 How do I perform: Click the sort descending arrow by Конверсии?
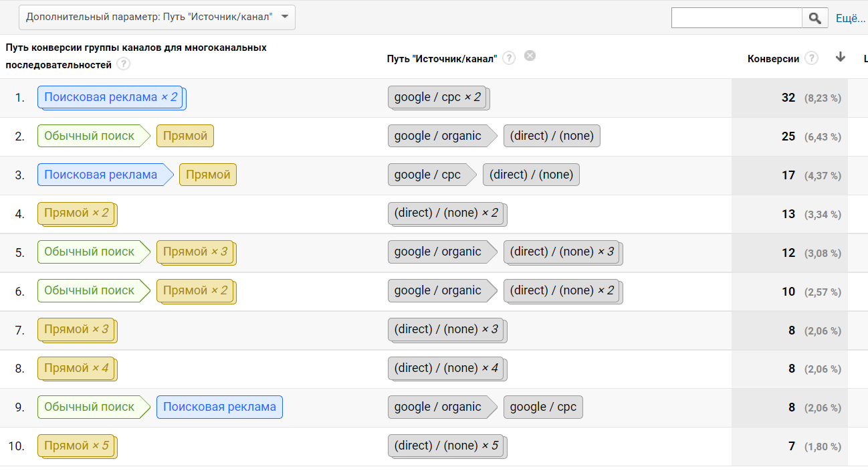841,58
